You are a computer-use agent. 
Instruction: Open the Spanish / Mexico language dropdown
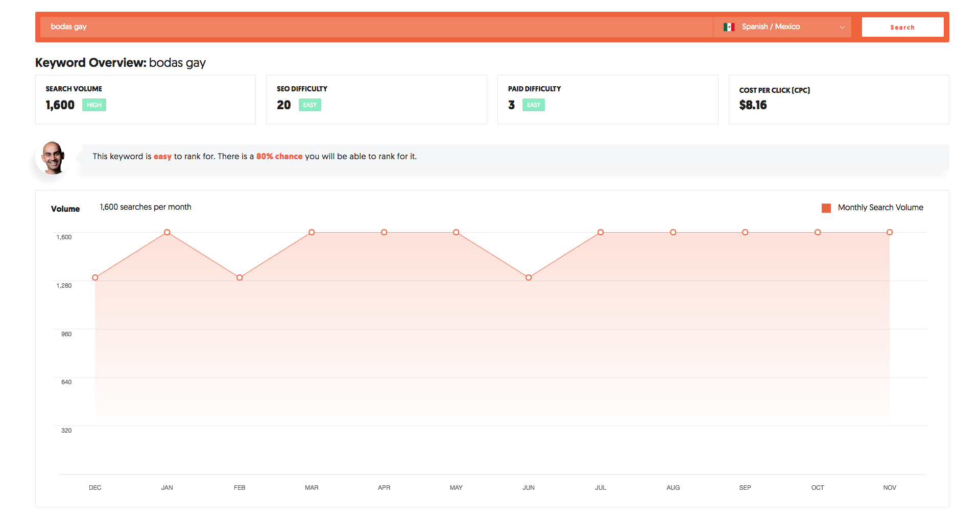[781, 27]
